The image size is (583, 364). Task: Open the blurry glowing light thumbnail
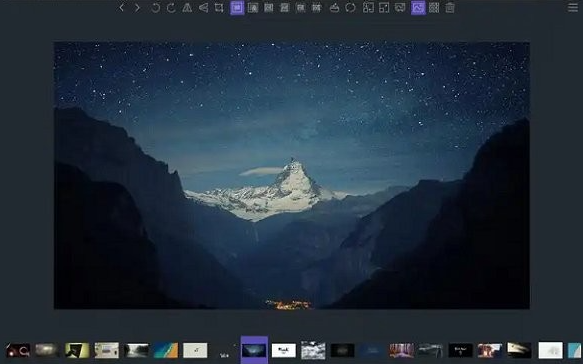[x=47, y=350]
